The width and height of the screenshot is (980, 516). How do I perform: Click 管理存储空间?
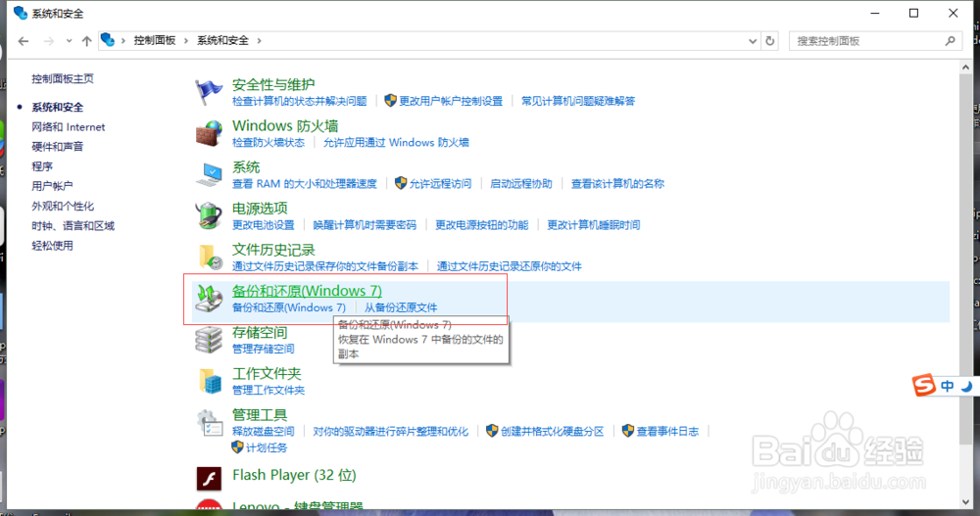pyautogui.click(x=263, y=349)
